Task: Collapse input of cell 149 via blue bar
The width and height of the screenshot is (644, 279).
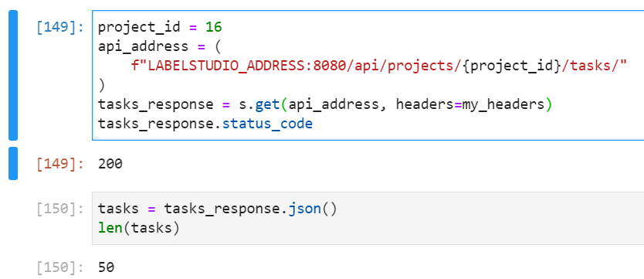Action: 12,76
